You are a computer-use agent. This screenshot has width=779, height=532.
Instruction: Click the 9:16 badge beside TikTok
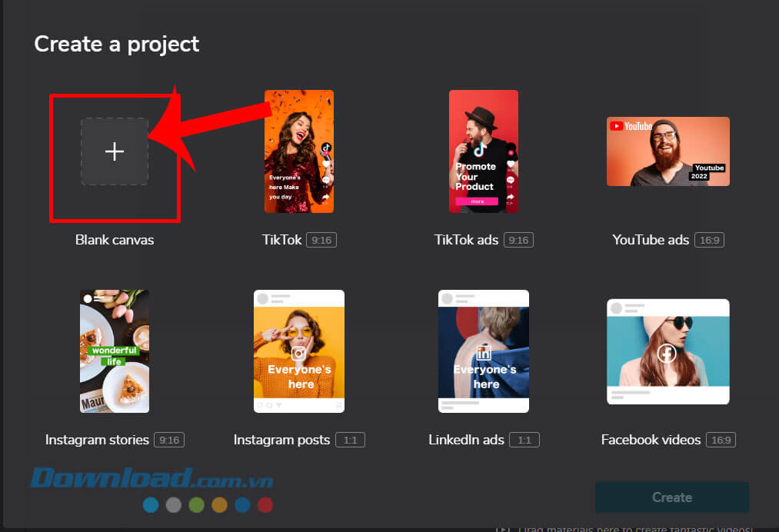tap(321, 241)
